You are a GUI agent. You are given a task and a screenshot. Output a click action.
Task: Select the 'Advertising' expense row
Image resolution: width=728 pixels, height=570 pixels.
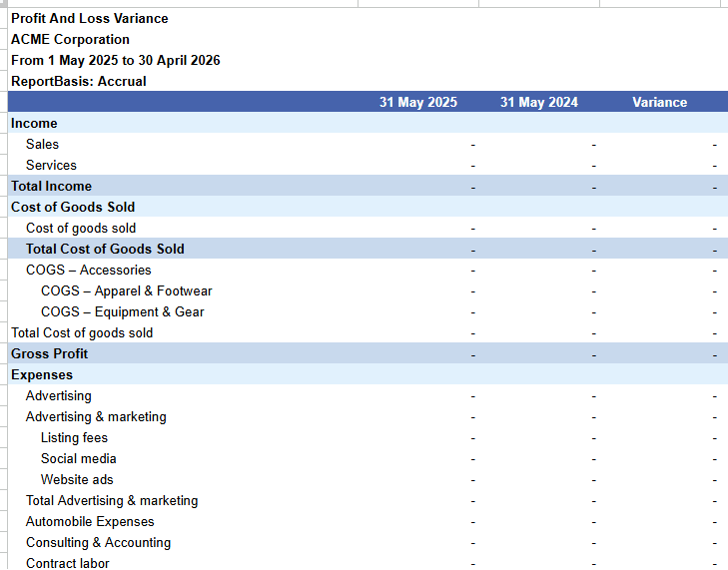click(59, 396)
